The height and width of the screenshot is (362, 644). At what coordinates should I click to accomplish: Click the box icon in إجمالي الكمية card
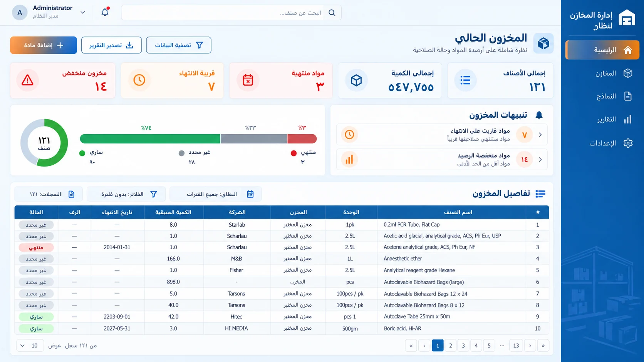coord(356,80)
